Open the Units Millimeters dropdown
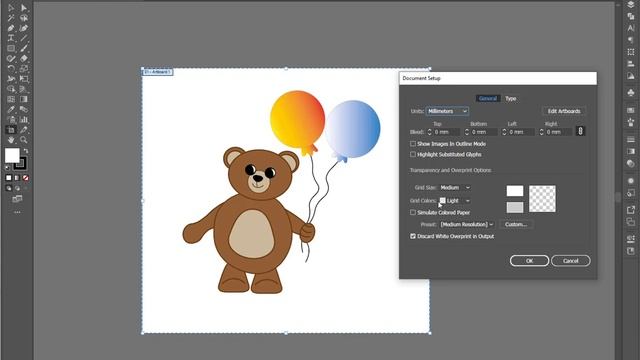 coord(447,111)
